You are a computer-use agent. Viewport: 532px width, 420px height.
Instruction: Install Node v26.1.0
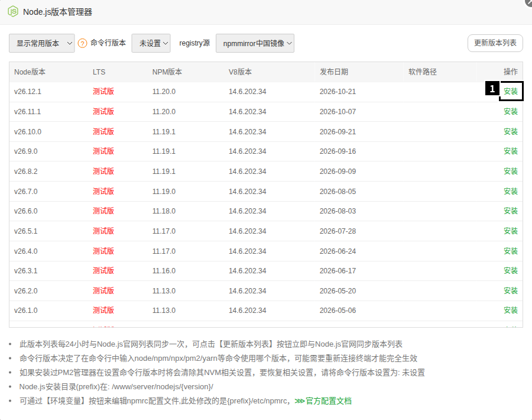tap(511, 311)
